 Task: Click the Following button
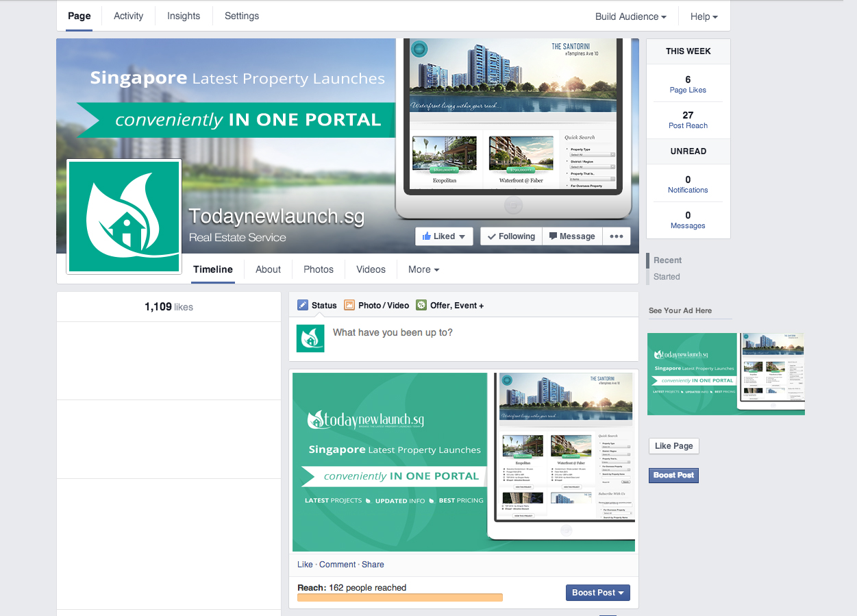(x=511, y=236)
